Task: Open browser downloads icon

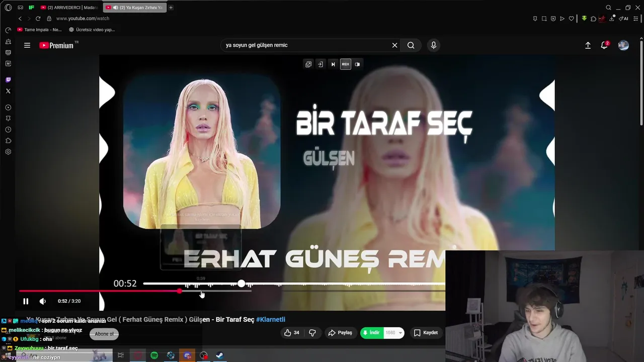Action: (612, 19)
